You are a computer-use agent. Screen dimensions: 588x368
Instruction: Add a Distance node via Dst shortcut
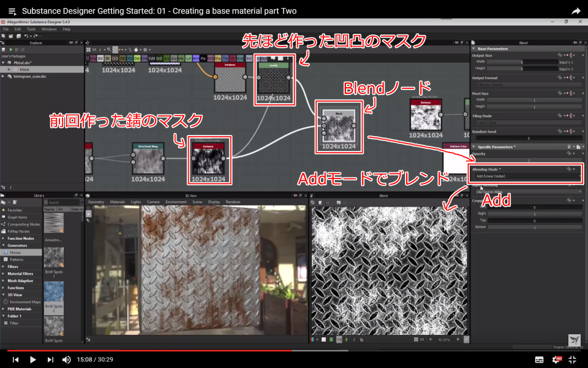[137, 59]
